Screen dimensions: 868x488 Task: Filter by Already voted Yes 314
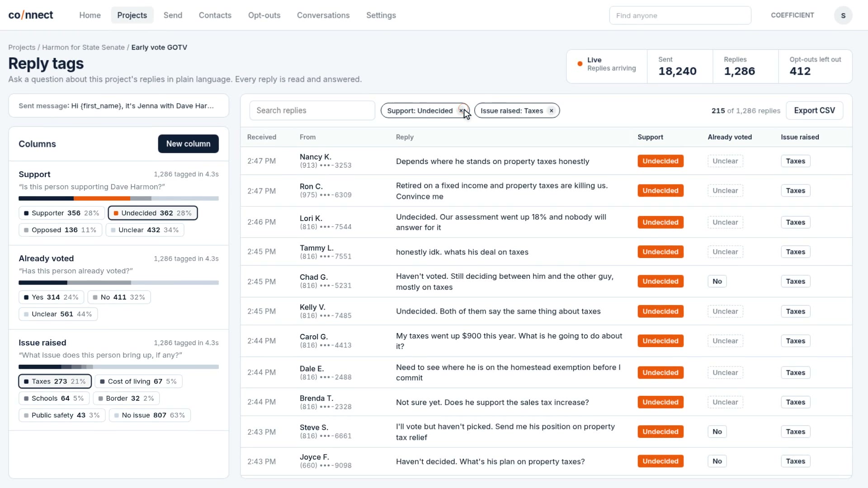pos(51,297)
